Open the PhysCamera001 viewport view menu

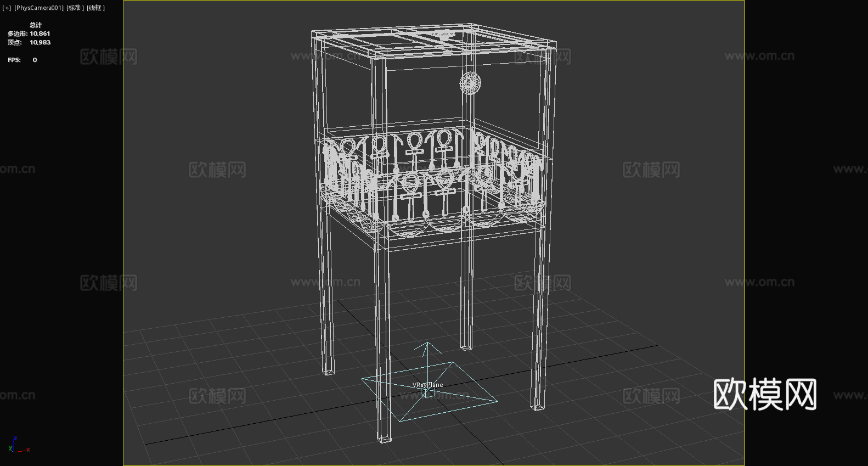39,8
